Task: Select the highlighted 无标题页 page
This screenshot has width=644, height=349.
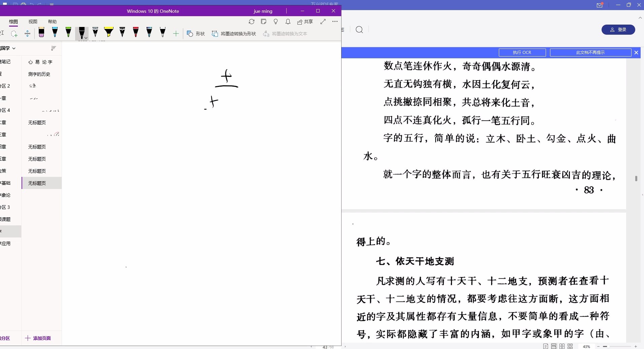Action: pos(42,183)
